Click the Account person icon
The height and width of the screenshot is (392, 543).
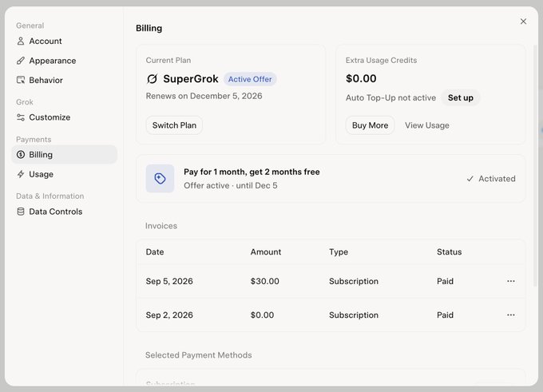tap(21, 42)
